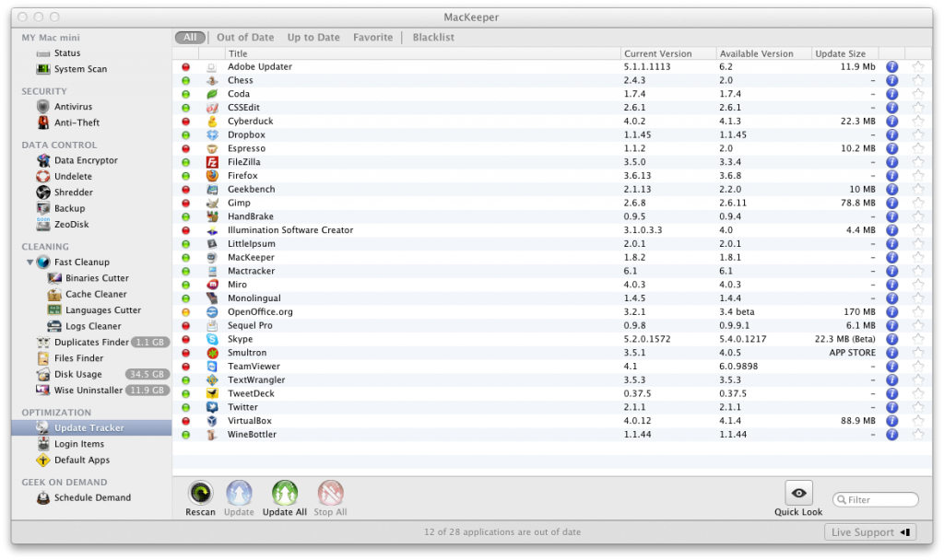Click the System Scan icon

(42, 69)
